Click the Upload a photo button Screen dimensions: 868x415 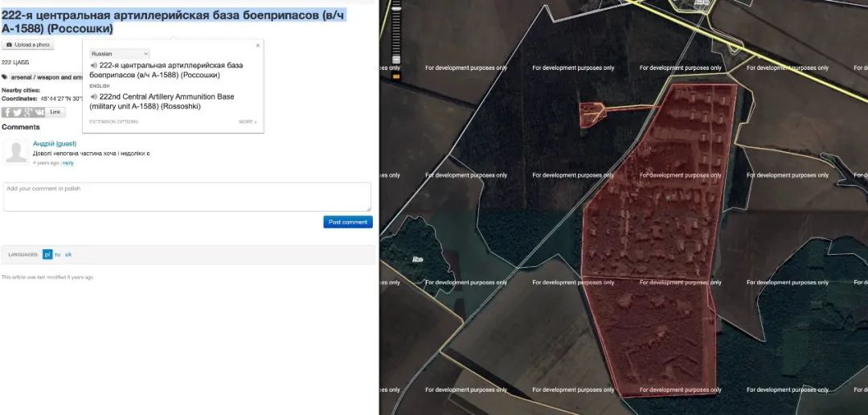click(x=28, y=45)
